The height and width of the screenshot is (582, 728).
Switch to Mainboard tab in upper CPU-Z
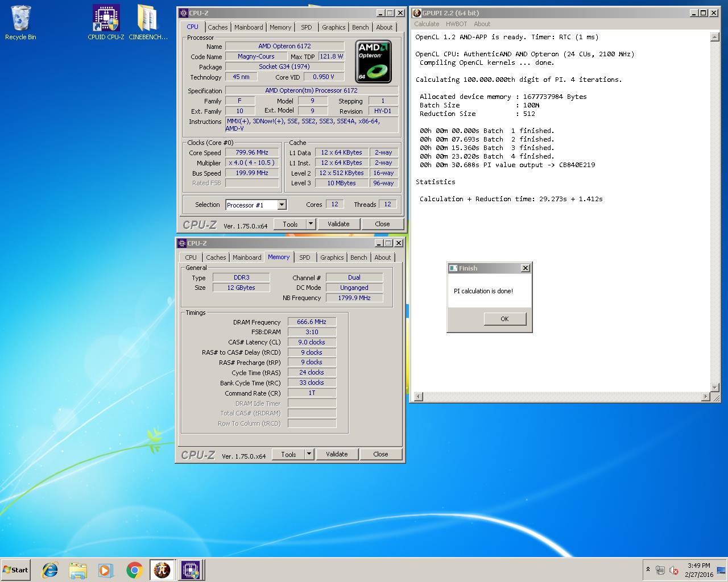pos(249,27)
